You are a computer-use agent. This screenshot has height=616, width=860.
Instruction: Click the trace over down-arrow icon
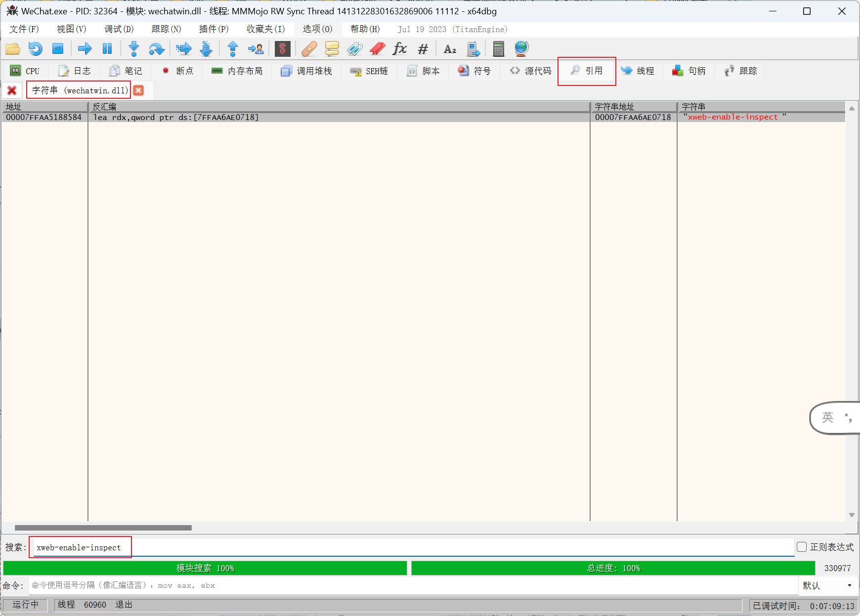(206, 49)
